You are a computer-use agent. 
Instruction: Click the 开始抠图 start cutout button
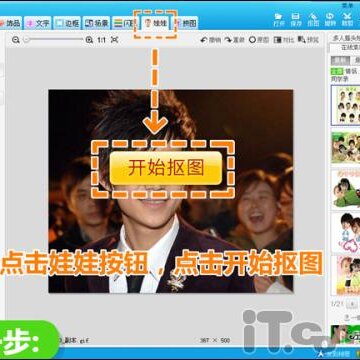tap(166, 168)
